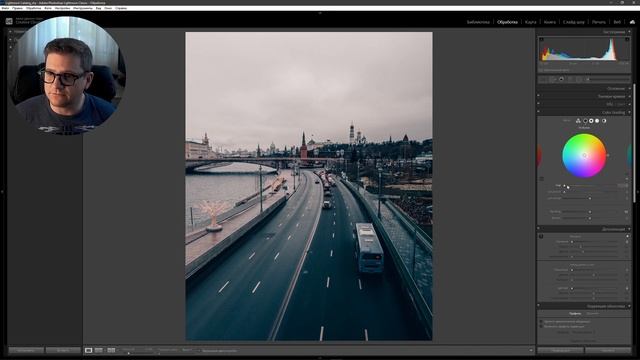Switch to lens Вручную tab
The image size is (640, 360).
click(592, 313)
